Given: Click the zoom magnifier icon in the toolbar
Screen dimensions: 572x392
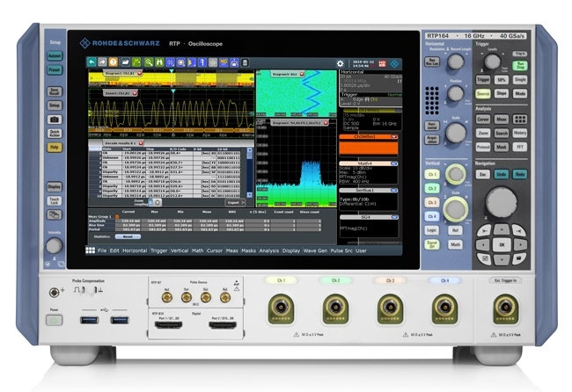Looking at the screenshot, I should point(150,63).
